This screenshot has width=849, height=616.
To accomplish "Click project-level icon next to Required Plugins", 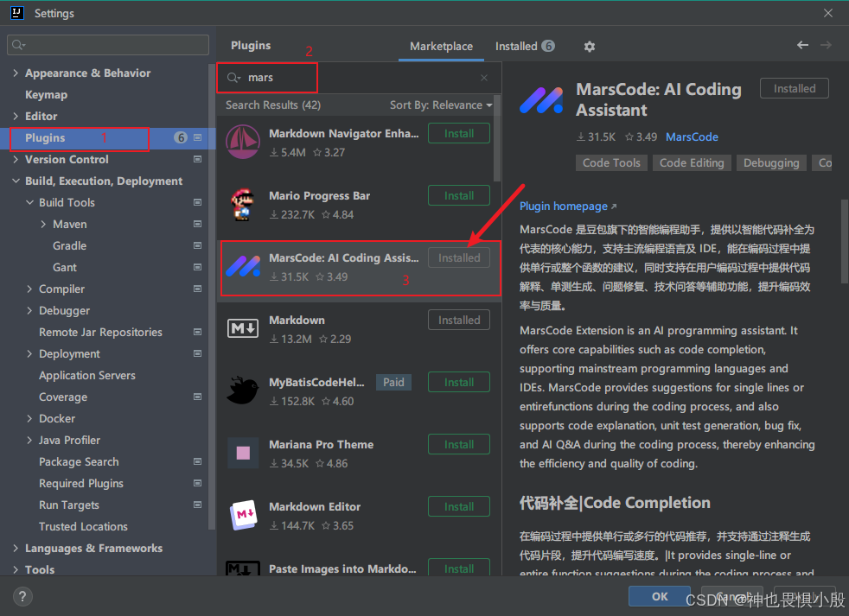I will point(198,483).
